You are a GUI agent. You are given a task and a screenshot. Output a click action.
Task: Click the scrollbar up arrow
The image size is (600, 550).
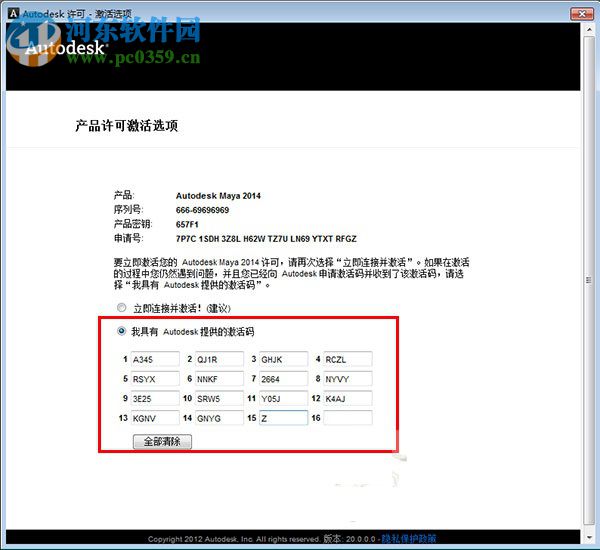click(x=589, y=29)
